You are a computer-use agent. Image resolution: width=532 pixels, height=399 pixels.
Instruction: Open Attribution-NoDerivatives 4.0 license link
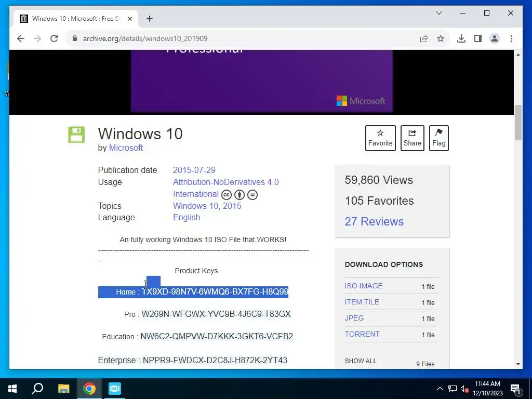point(225,188)
